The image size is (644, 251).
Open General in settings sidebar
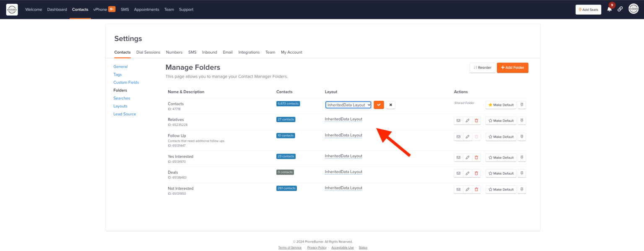coord(120,67)
